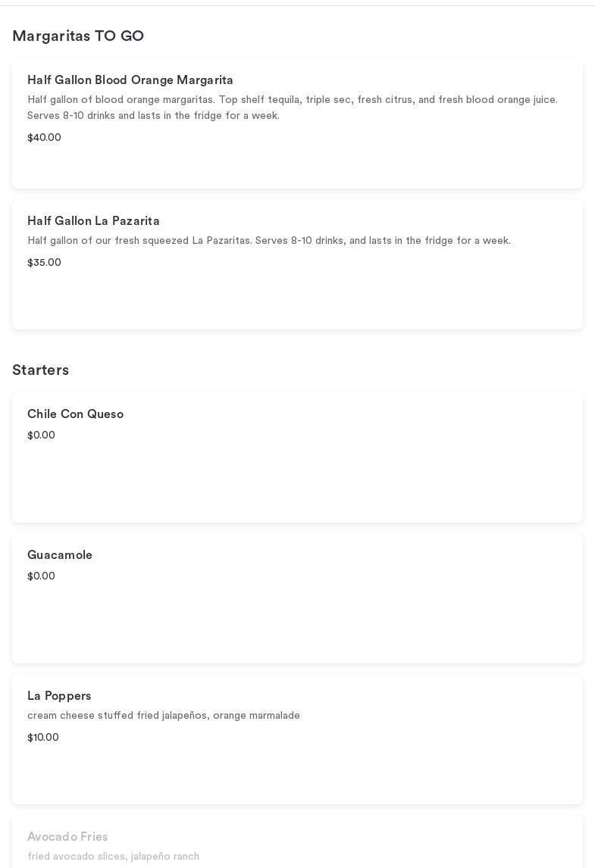Viewport: 595px width, 868px height.
Task: Click the cream cheese stuffed jalapeños description
Action: pyautogui.click(x=163, y=716)
